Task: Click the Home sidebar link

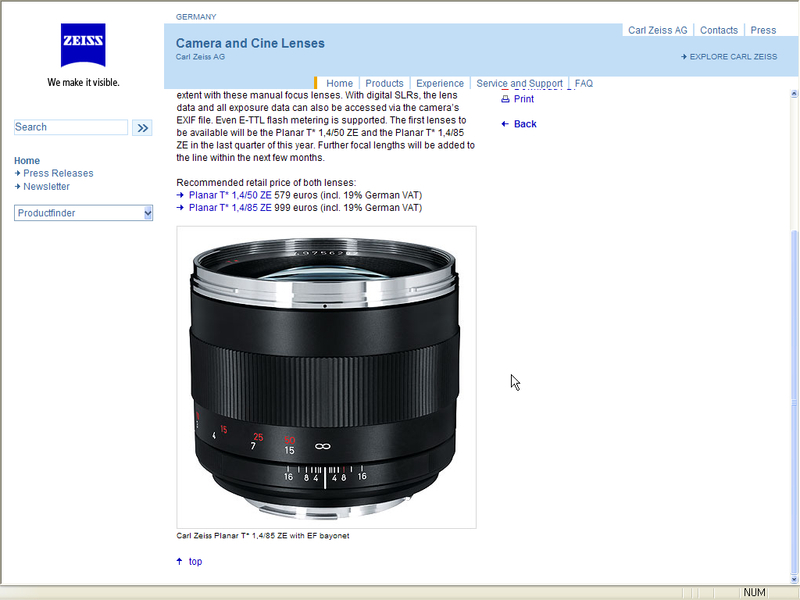Action: pos(27,161)
